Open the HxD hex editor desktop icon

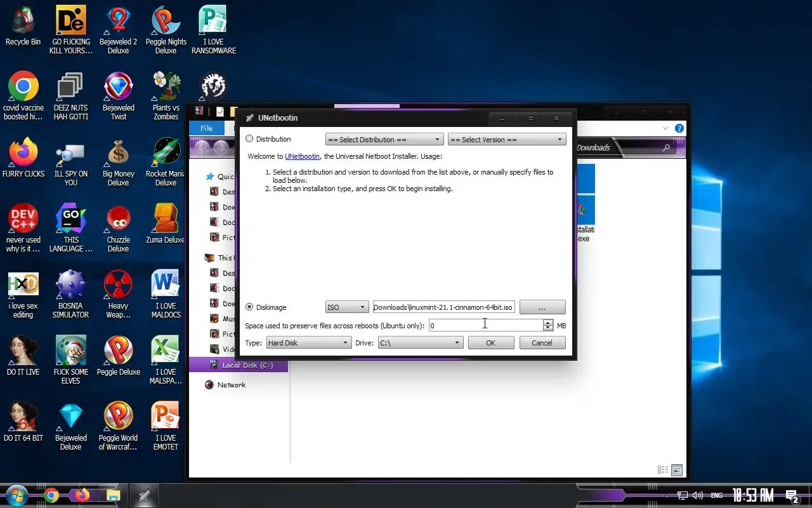click(x=23, y=294)
